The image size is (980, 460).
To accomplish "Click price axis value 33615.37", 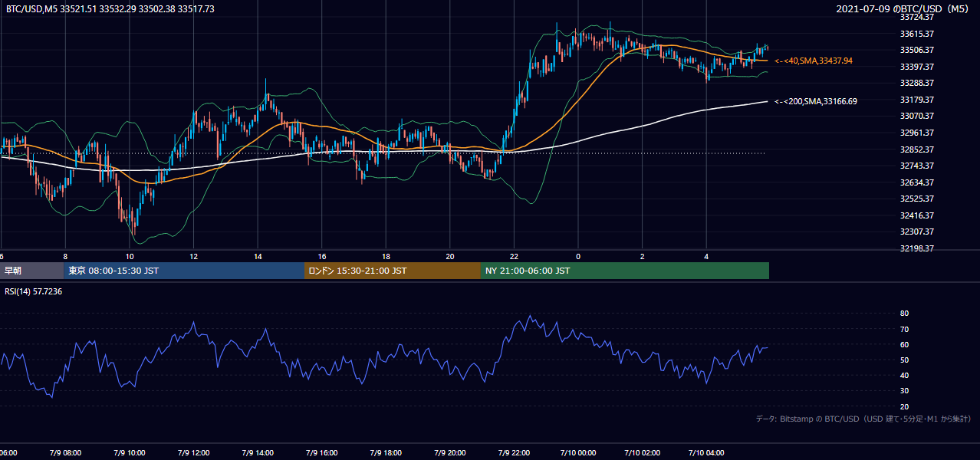I will (x=916, y=34).
